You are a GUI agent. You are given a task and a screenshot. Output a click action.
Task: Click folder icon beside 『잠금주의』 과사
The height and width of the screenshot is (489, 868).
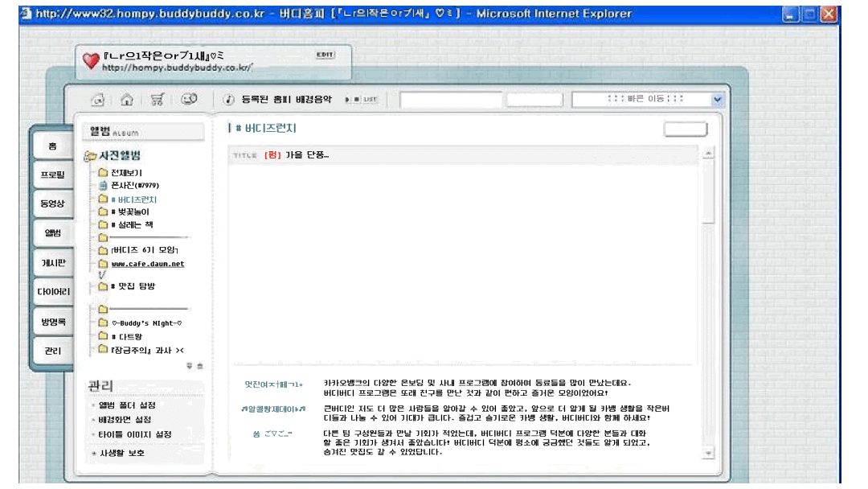point(103,349)
